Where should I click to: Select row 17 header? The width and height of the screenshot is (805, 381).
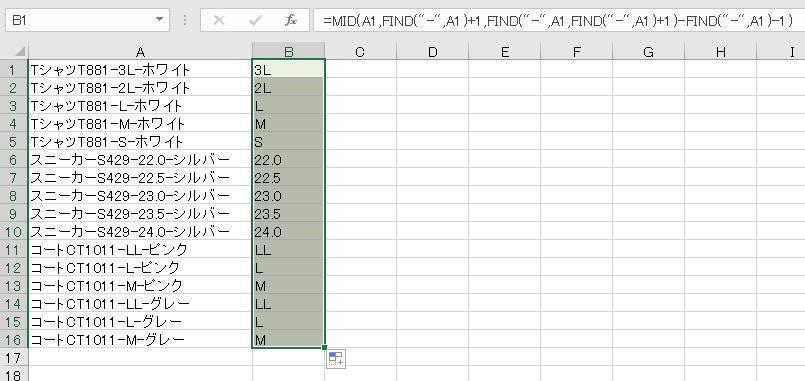(14, 357)
